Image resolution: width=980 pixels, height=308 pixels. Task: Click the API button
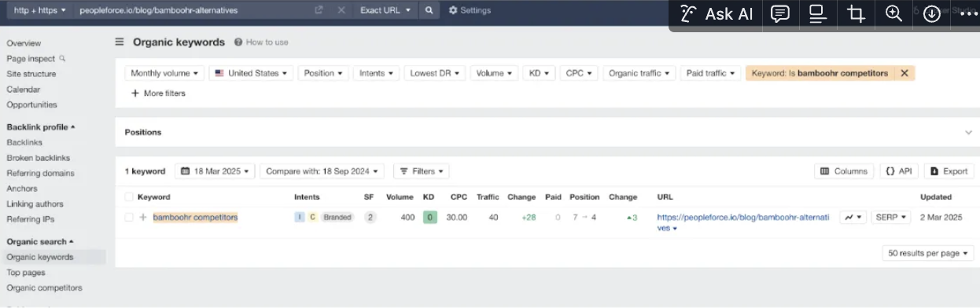[899, 170]
